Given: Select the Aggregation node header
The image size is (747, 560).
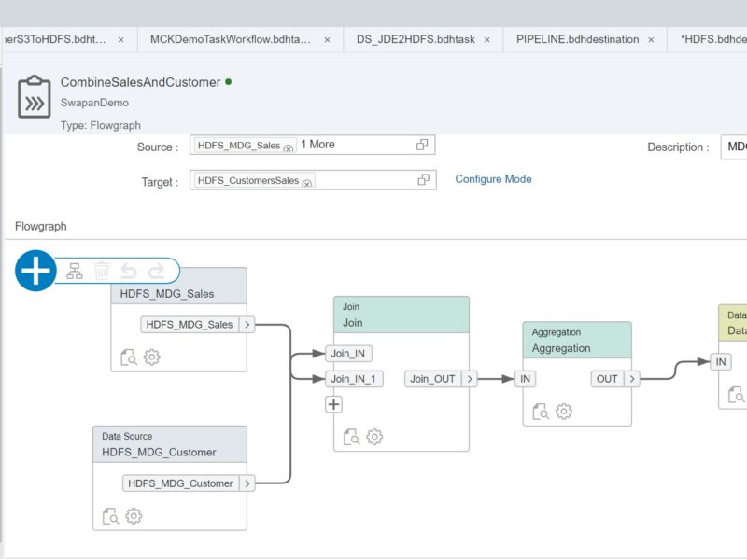Looking at the screenshot, I should 577,341.
